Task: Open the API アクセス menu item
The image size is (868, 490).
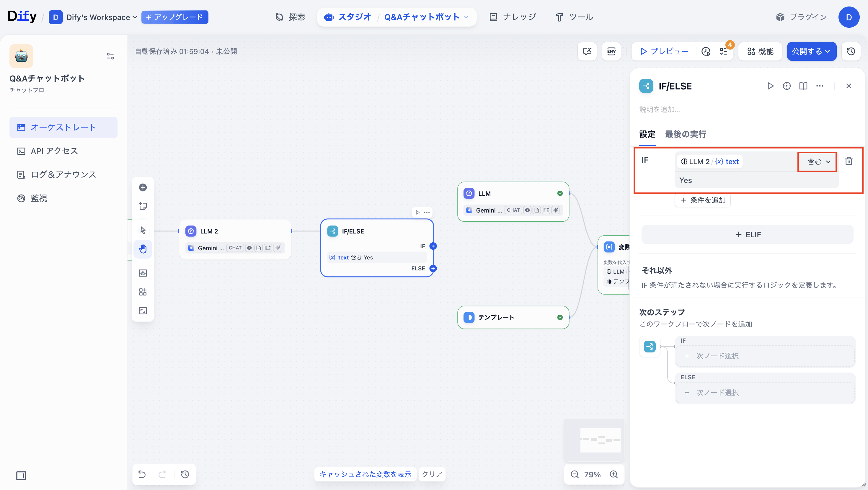Action: [54, 151]
